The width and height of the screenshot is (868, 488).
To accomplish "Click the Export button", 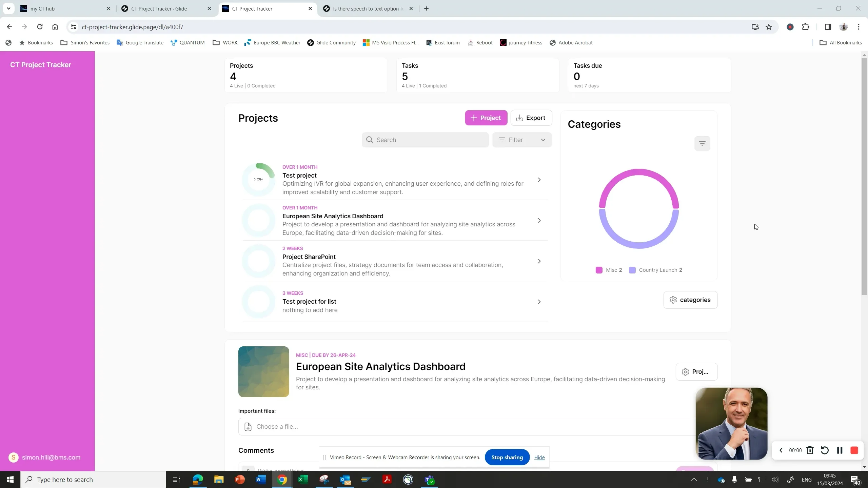I will 531,118.
